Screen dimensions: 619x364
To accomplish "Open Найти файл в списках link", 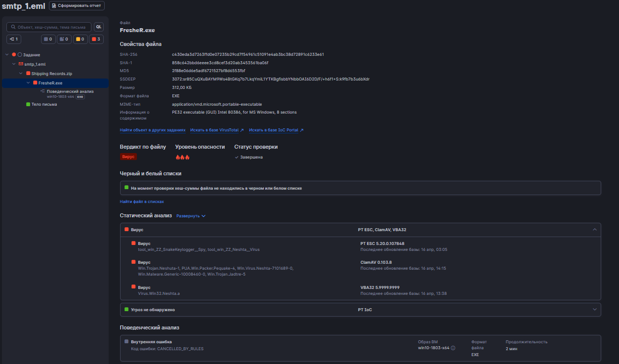I will (142, 202).
